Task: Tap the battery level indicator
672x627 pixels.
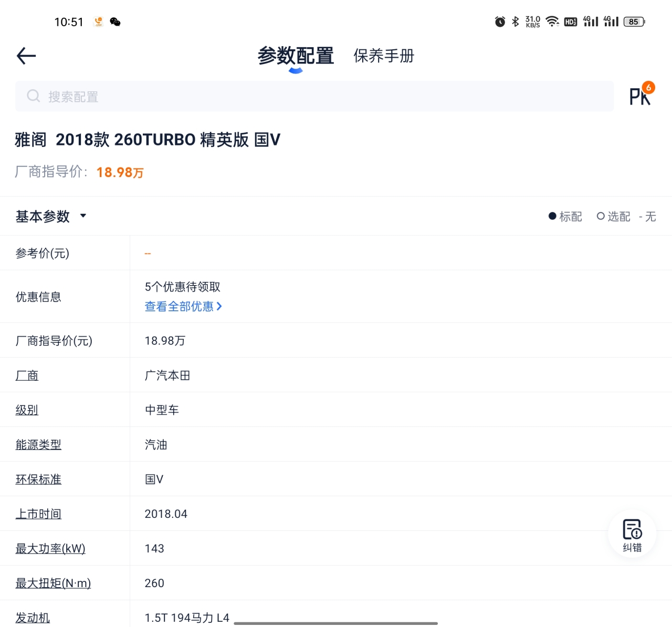Action: pyautogui.click(x=634, y=22)
